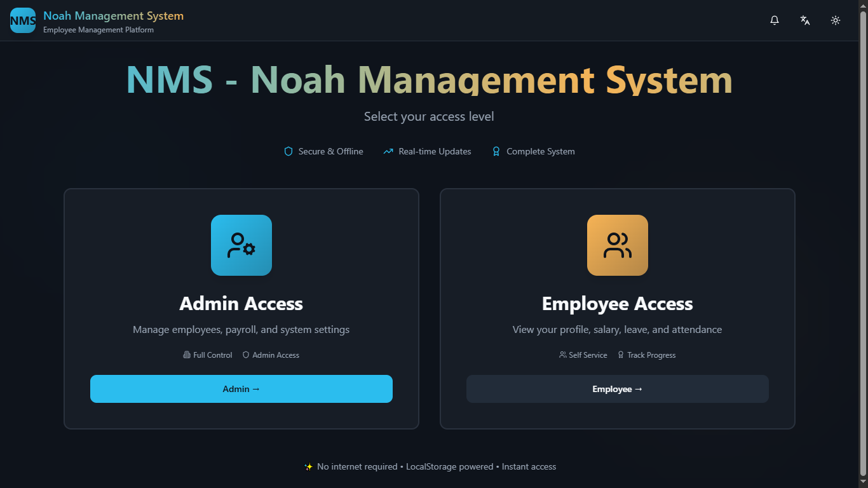Screen dimensions: 868x488
Task: Click the 'Full Control' label
Action: (x=213, y=355)
